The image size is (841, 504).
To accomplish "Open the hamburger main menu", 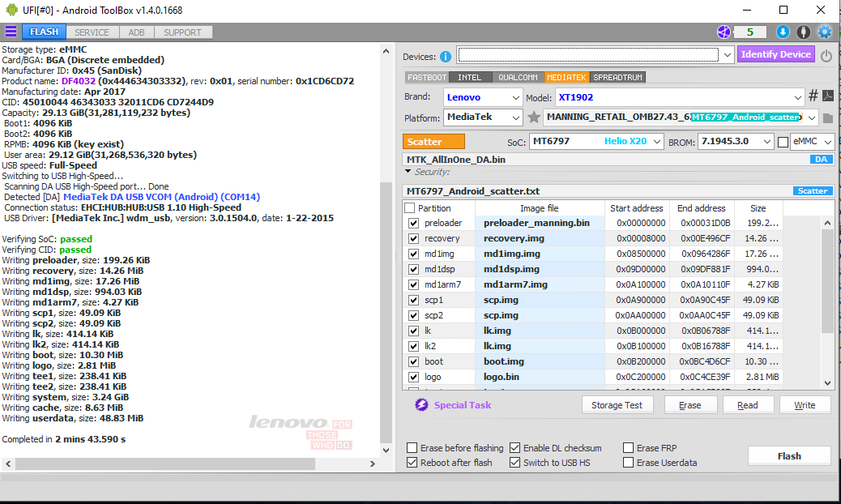I will click(11, 32).
